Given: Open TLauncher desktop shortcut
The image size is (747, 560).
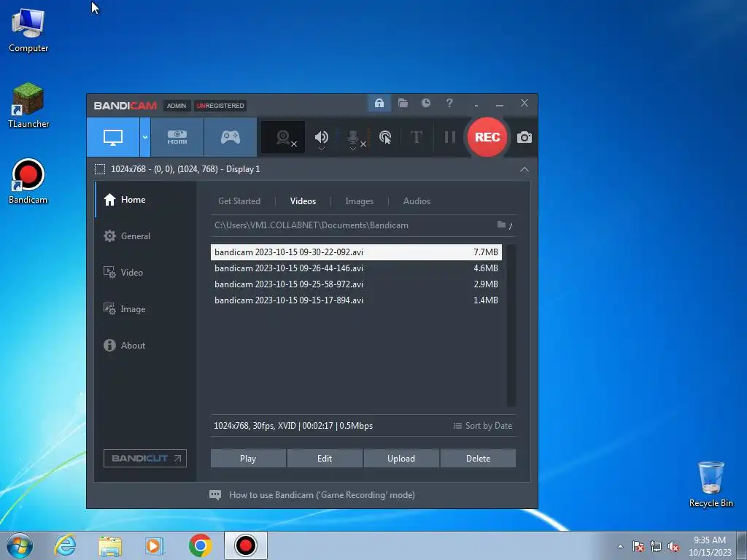Looking at the screenshot, I should point(28,106).
